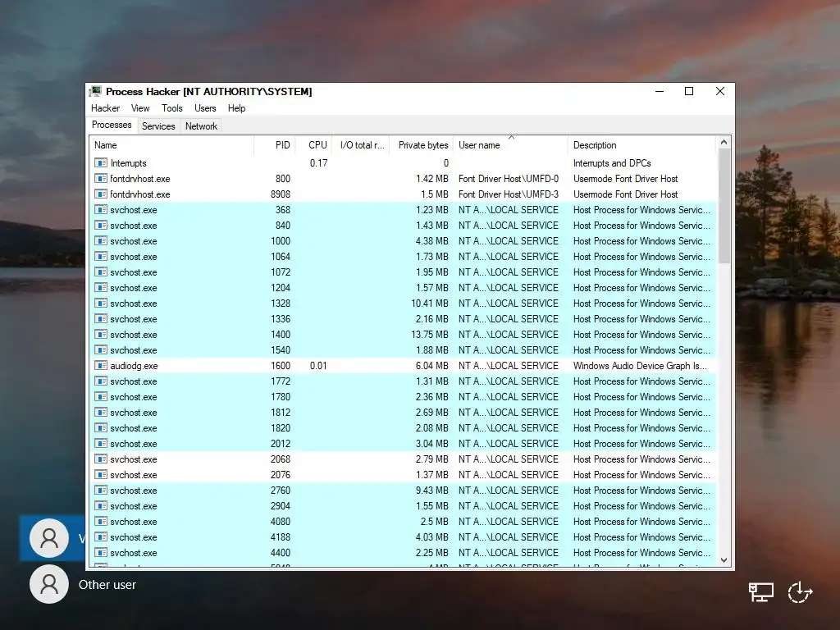This screenshot has height=630, width=840.
Task: Click Windows Audio Device Graph description
Action: pos(640,365)
